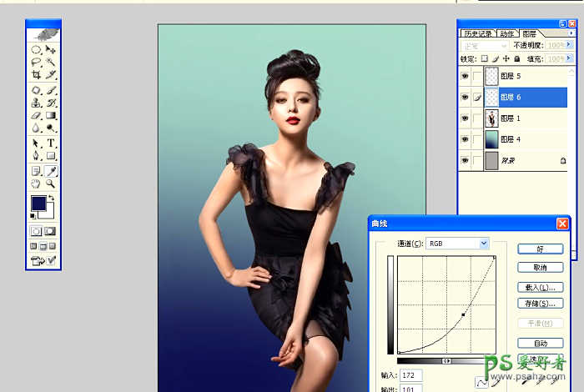Toggle visibility of layer 图层 1
The width and height of the screenshot is (584, 392).
pos(466,118)
